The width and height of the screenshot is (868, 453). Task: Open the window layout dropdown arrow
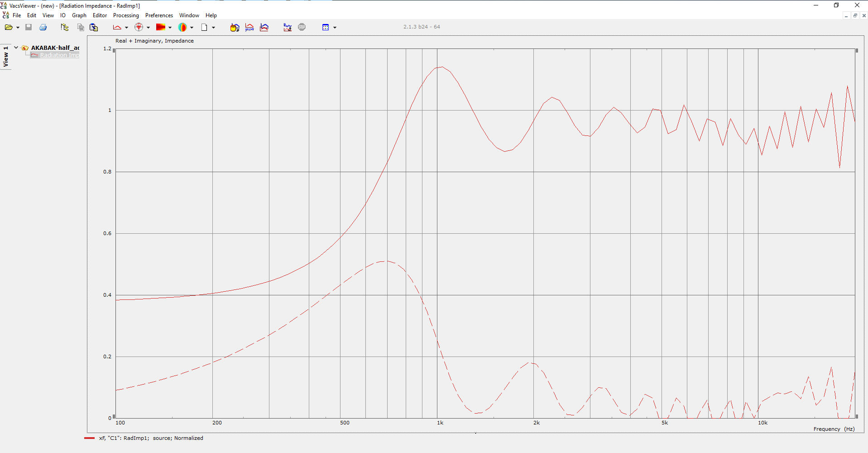335,28
